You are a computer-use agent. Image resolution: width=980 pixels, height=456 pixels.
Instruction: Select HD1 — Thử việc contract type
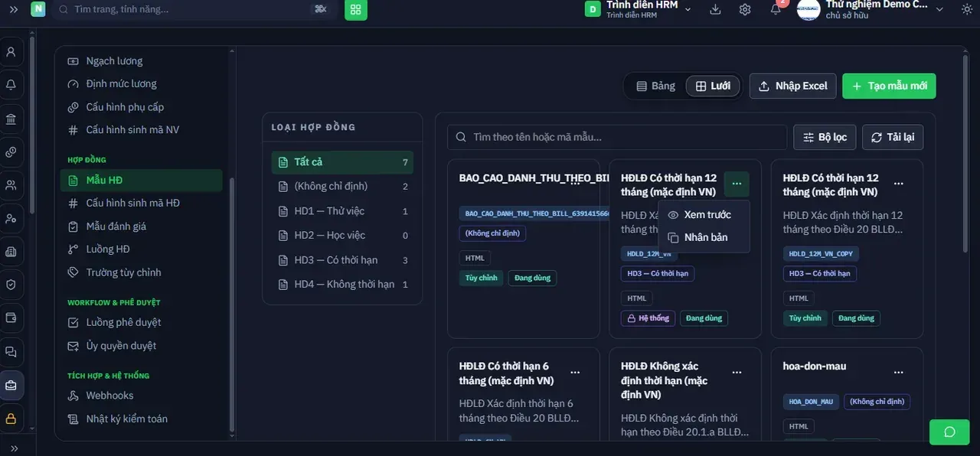342,210
